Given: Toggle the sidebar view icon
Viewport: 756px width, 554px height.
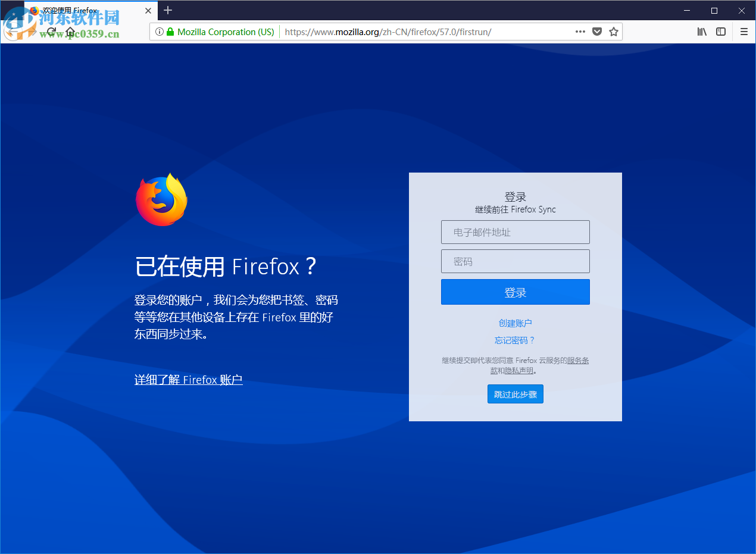Looking at the screenshot, I should (721, 32).
